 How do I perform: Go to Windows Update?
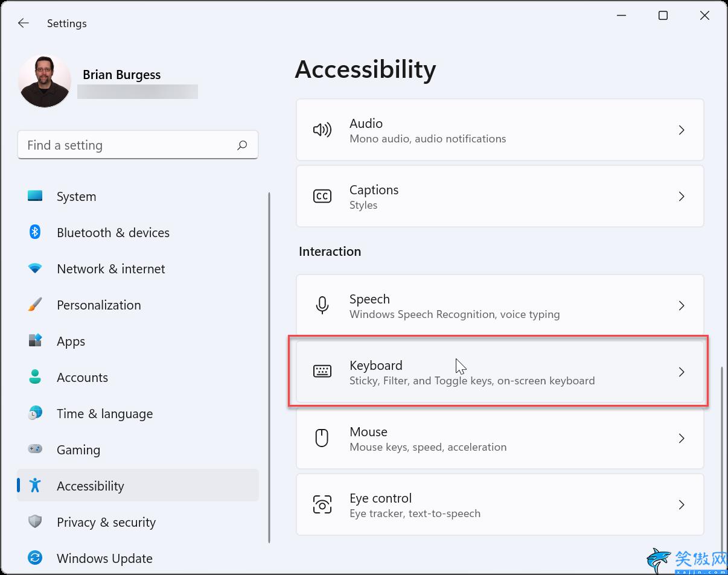pyautogui.click(x=138, y=558)
